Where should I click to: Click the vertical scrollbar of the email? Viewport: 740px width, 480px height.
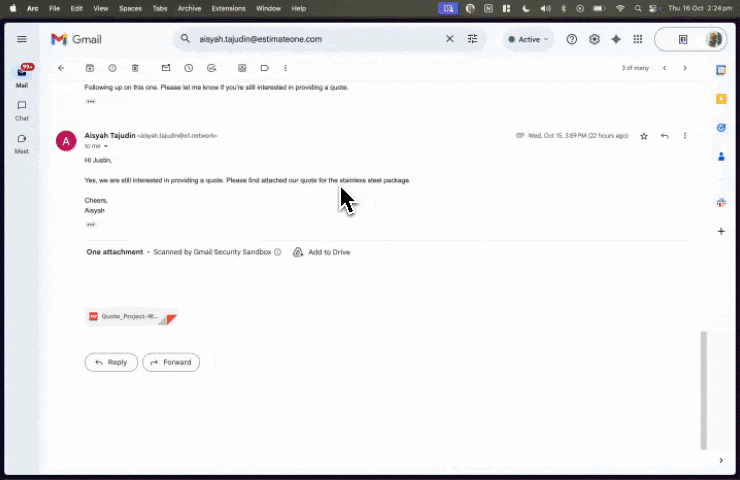click(x=703, y=390)
